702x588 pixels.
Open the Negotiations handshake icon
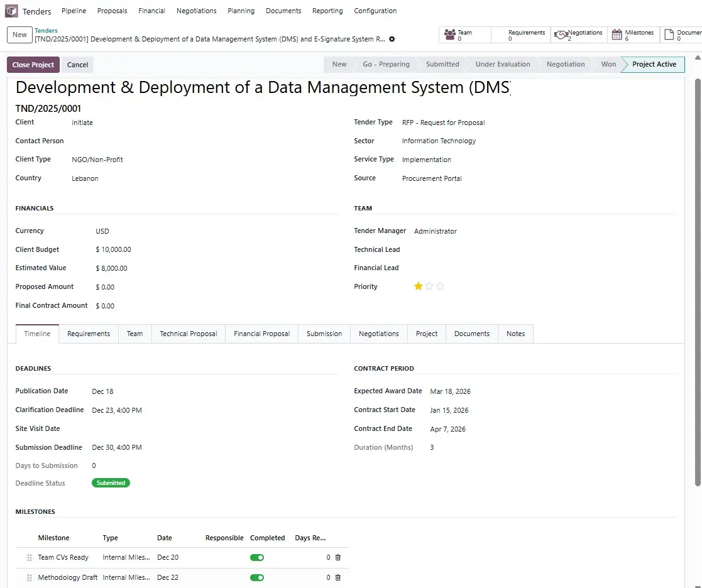561,35
